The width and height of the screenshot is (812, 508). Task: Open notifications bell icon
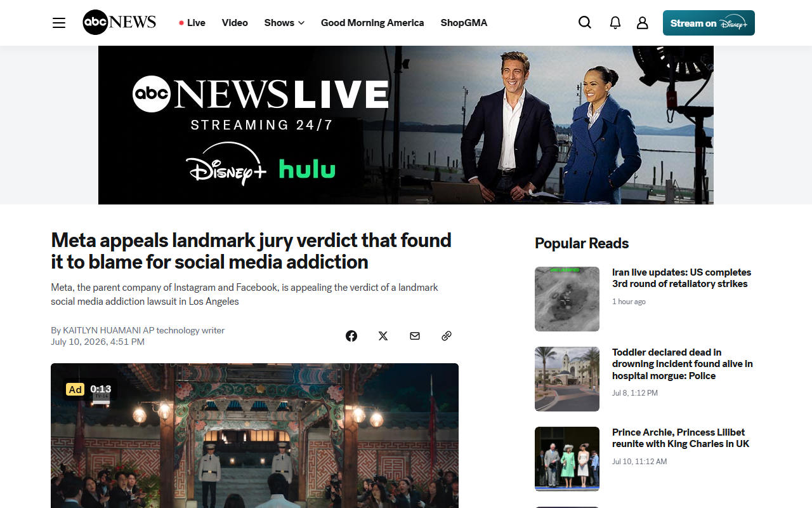[615, 23]
